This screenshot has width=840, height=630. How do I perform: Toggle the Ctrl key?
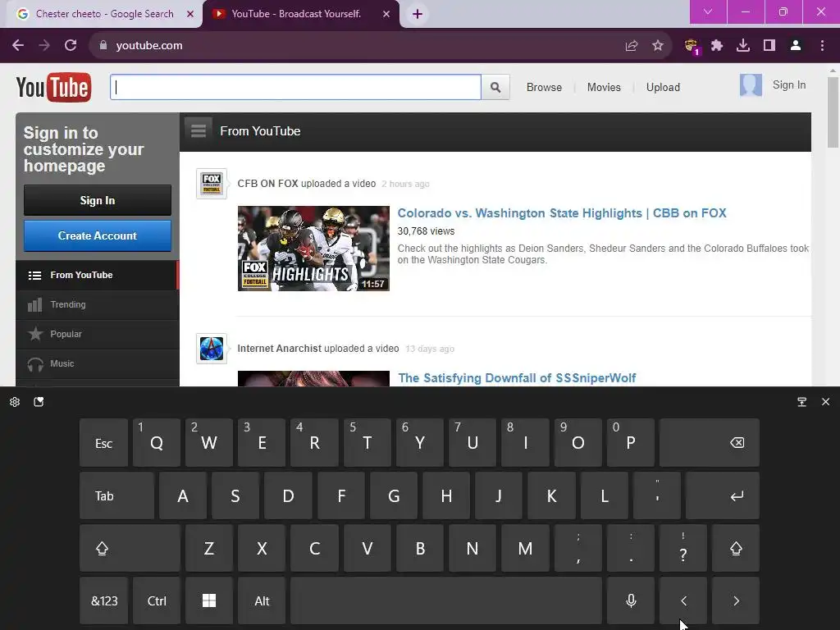(157, 600)
